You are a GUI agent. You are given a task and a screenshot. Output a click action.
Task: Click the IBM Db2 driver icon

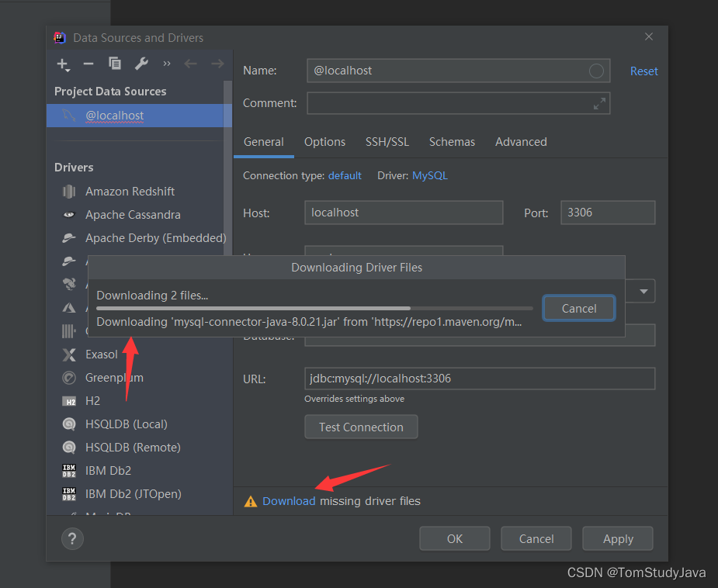point(68,470)
